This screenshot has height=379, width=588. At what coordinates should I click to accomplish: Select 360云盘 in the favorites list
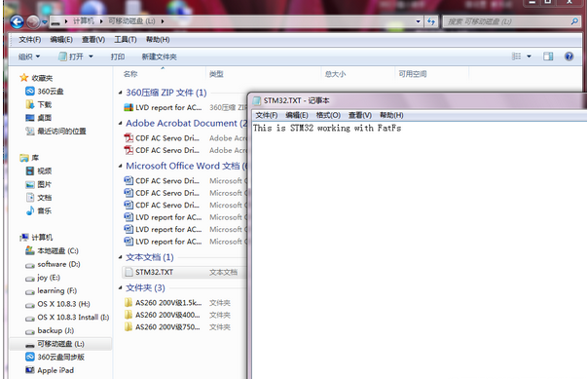[45, 92]
